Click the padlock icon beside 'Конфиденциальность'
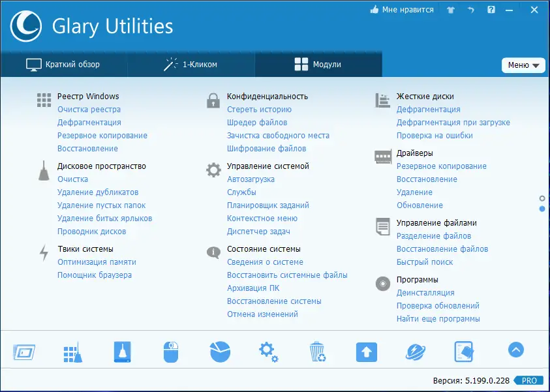The image size is (550, 392). click(213, 100)
